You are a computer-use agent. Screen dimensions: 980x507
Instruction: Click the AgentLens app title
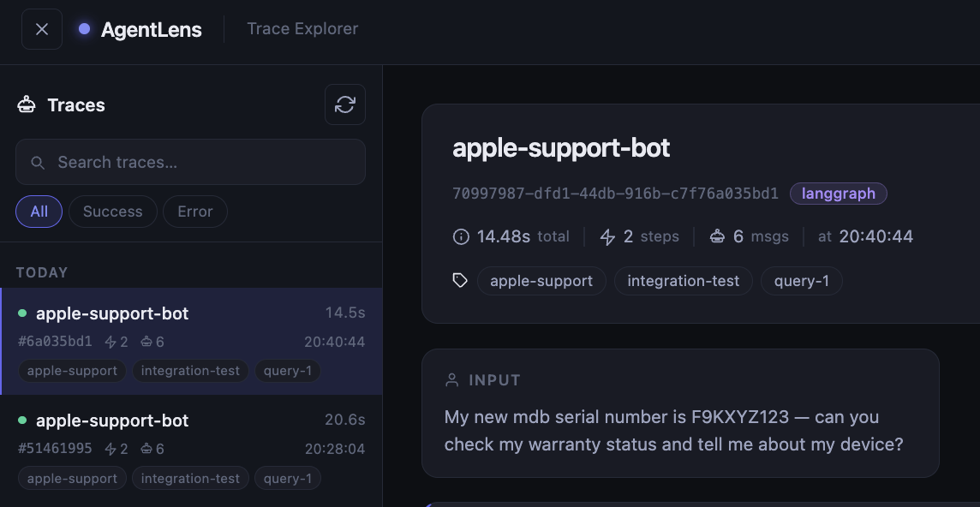[x=152, y=29]
